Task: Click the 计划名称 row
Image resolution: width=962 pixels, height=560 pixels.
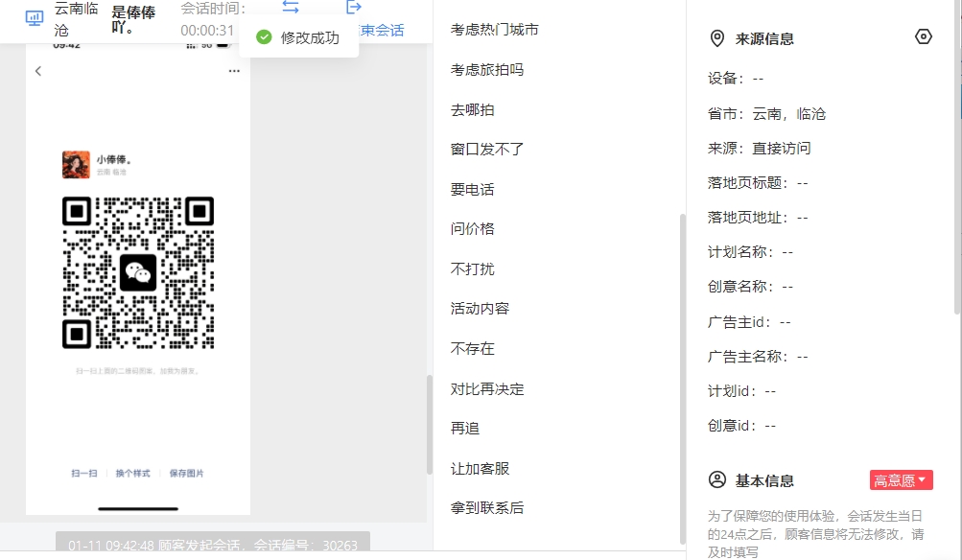Action: [x=750, y=252]
